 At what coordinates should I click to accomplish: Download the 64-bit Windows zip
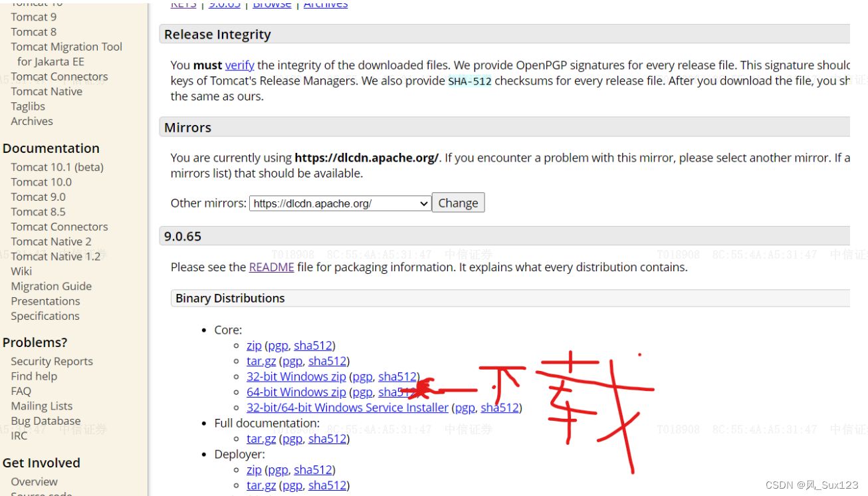pos(296,392)
